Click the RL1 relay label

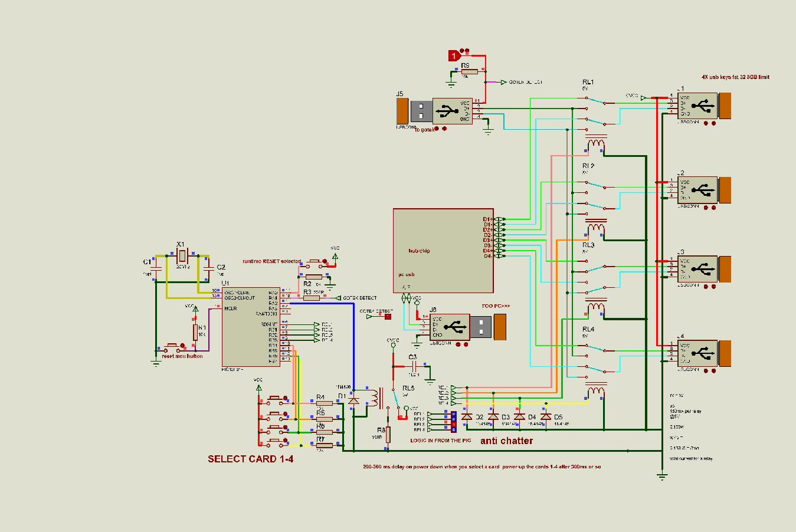click(588, 82)
